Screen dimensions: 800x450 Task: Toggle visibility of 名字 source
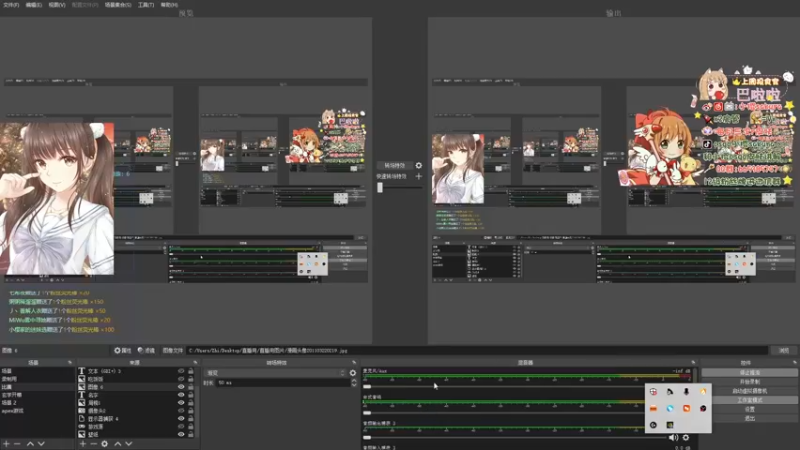coord(181,395)
